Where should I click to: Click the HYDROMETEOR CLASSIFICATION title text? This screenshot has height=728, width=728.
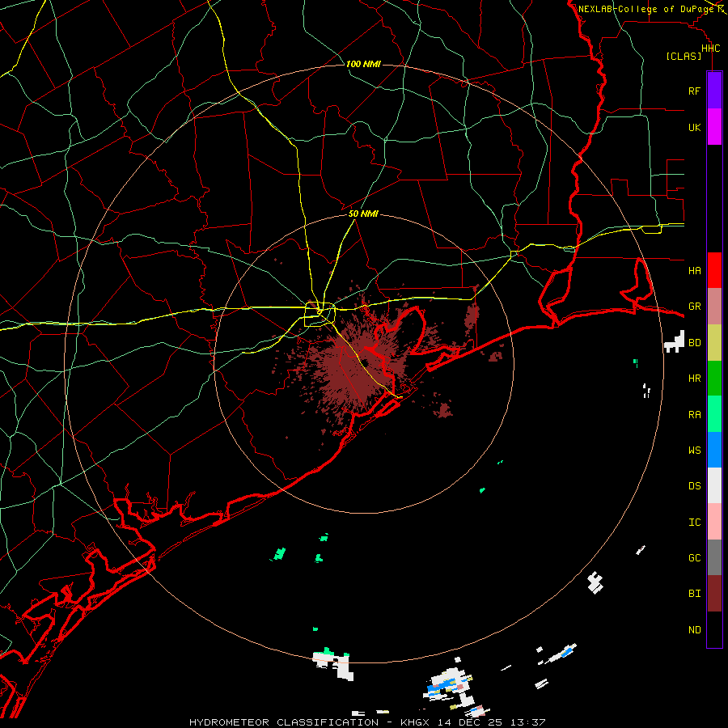point(284,722)
